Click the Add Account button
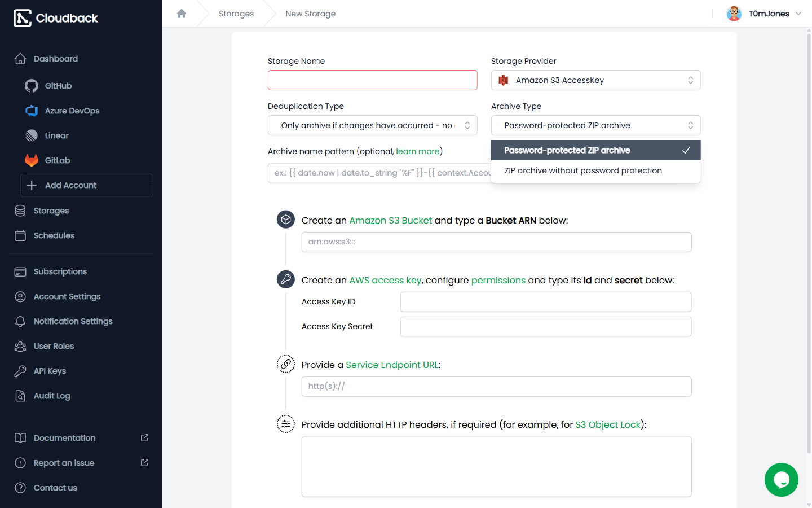 (x=87, y=185)
